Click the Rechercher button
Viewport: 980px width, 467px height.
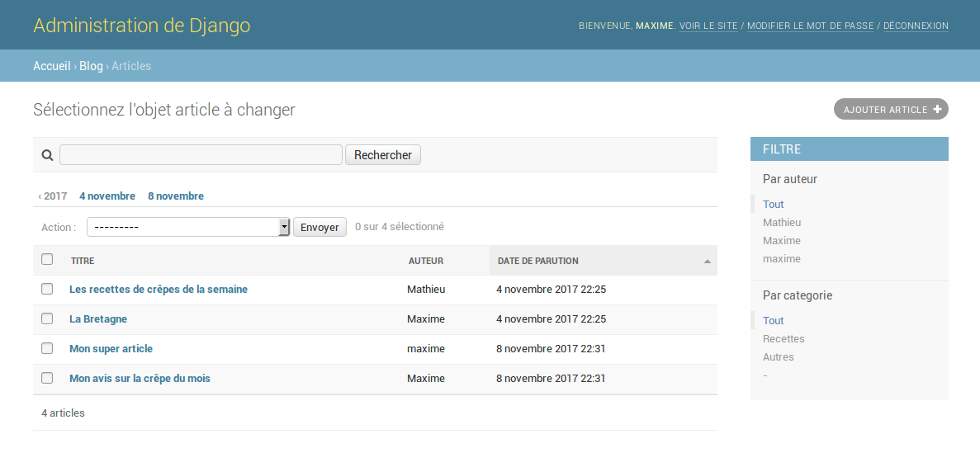pos(382,155)
